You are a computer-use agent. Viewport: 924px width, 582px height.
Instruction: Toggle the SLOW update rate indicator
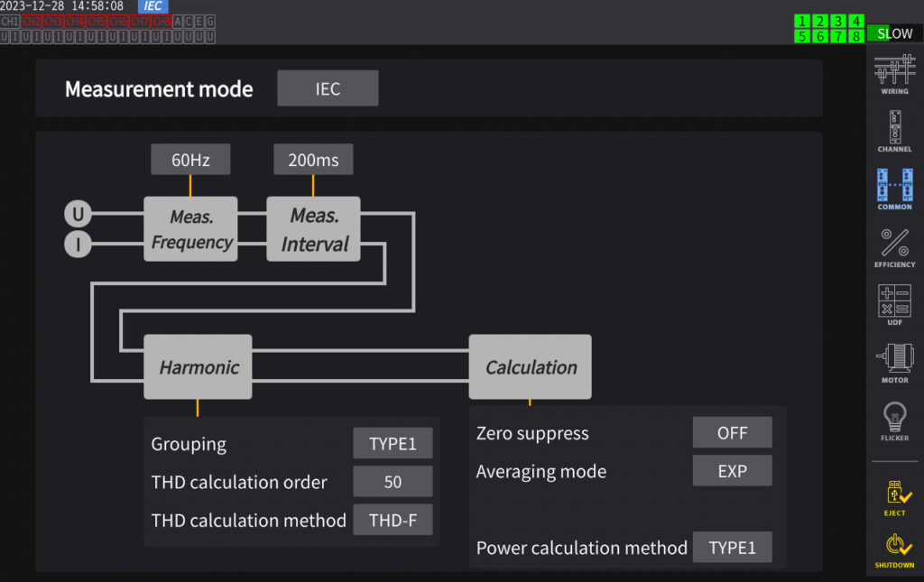(894, 33)
